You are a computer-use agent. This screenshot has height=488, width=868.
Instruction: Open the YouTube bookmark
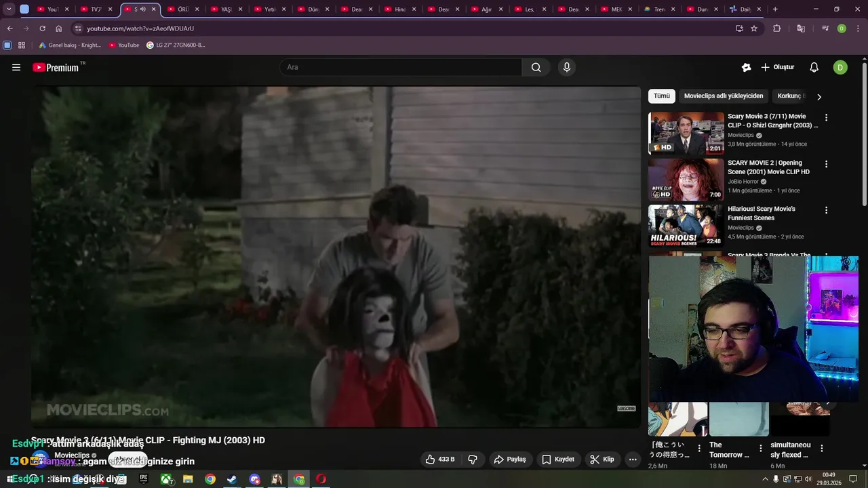tap(124, 45)
